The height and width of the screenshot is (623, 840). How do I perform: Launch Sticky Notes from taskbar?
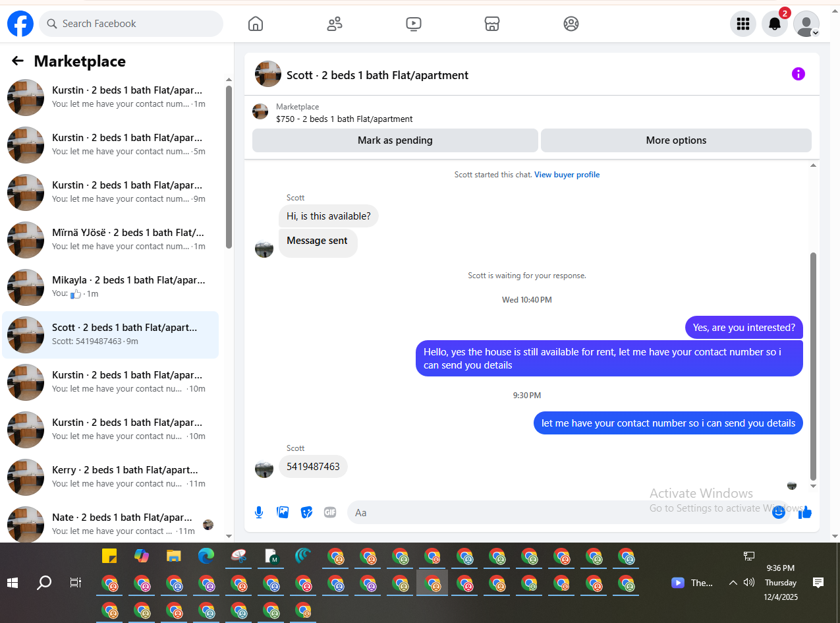coord(109,556)
